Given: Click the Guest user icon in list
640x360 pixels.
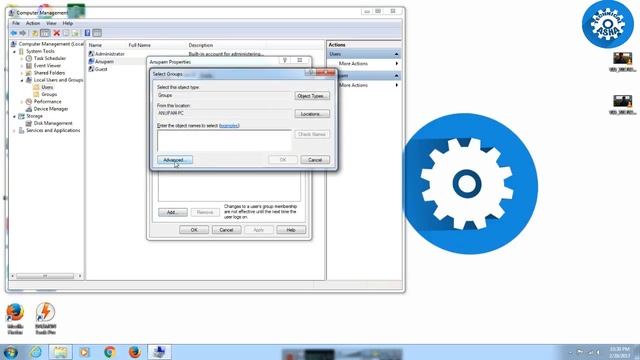Looking at the screenshot, I should tap(91, 69).
